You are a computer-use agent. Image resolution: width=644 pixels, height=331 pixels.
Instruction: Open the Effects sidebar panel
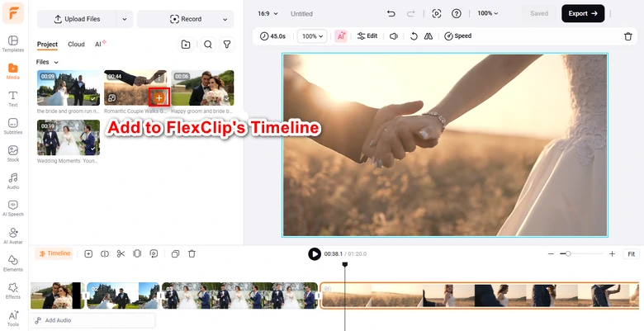tap(13, 291)
